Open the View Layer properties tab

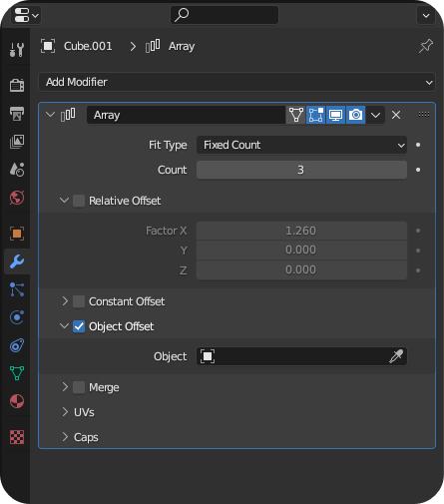coord(17,142)
